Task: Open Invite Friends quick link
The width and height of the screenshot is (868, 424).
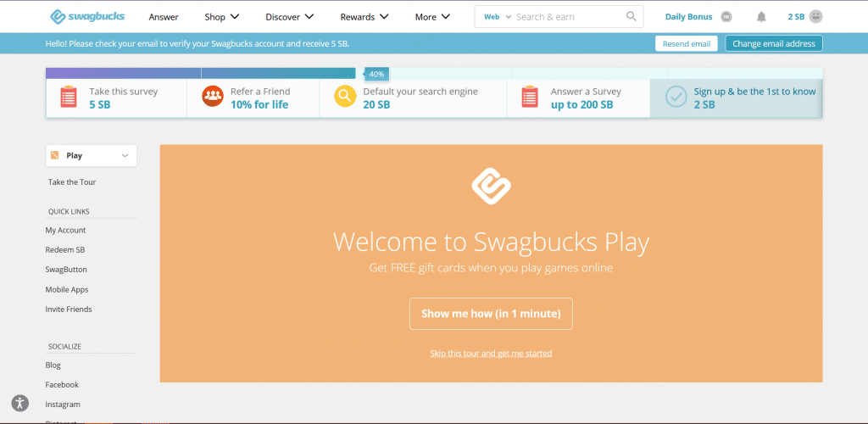Action: pos(69,310)
